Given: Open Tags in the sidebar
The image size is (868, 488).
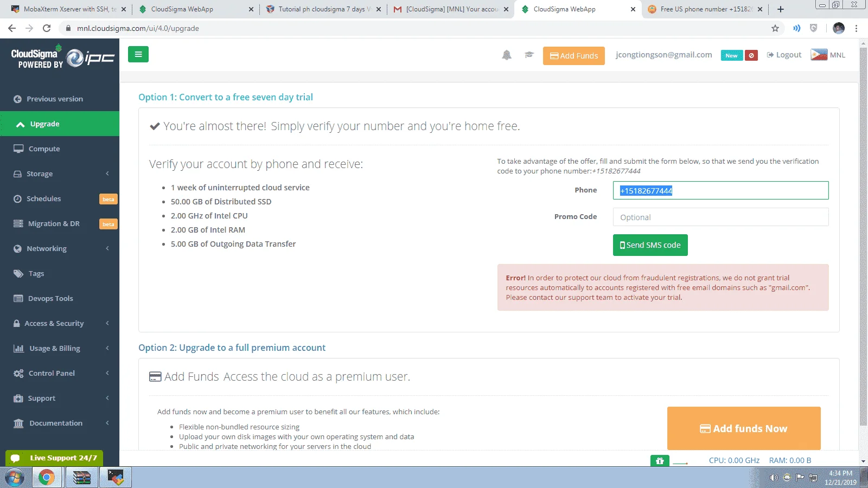Looking at the screenshot, I should [60, 273].
